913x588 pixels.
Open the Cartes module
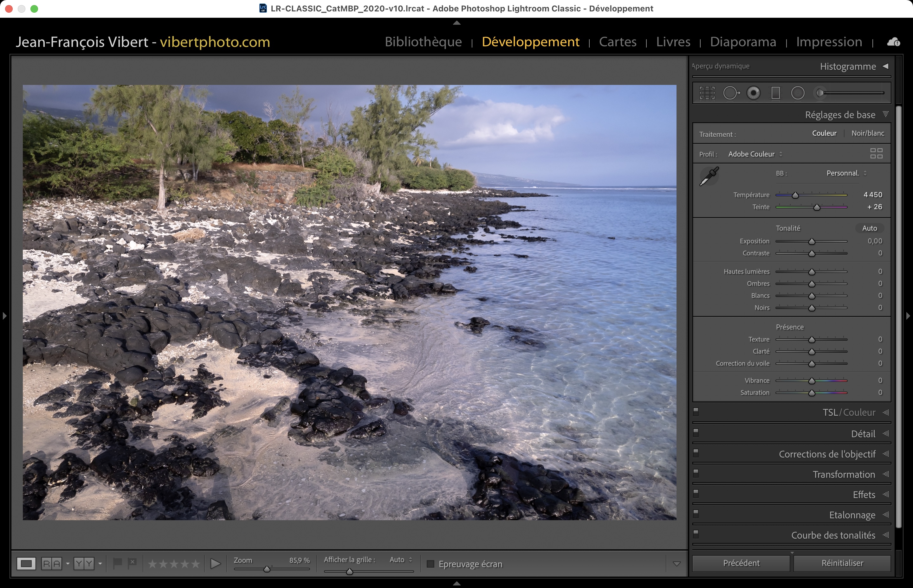[617, 42]
